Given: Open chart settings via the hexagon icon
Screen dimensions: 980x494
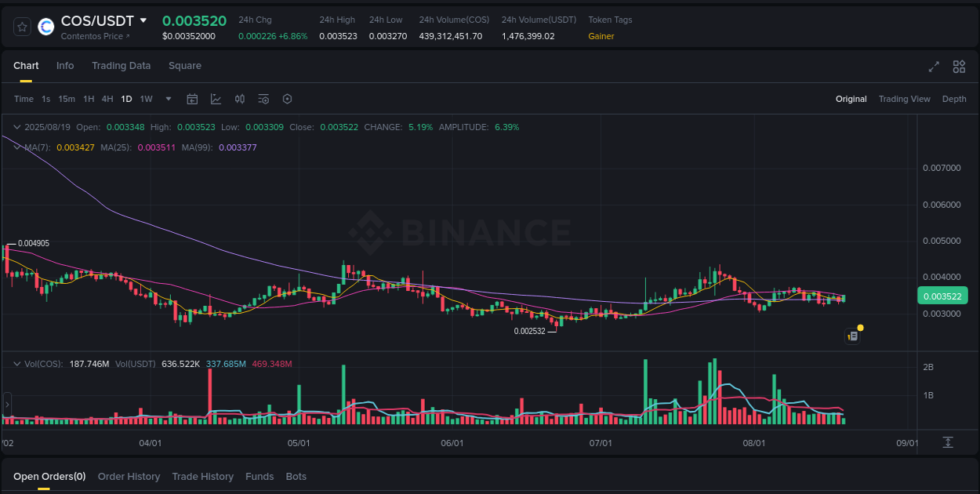Looking at the screenshot, I should pos(287,99).
